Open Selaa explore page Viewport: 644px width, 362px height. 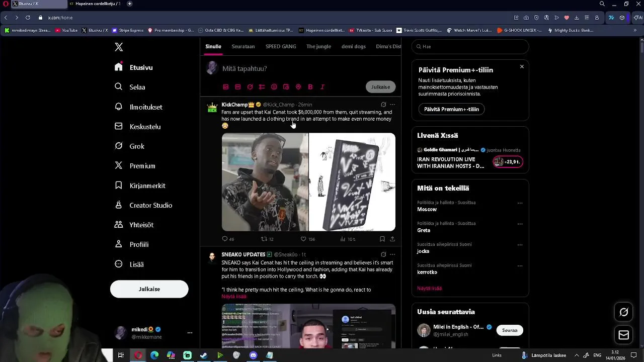(x=130, y=87)
